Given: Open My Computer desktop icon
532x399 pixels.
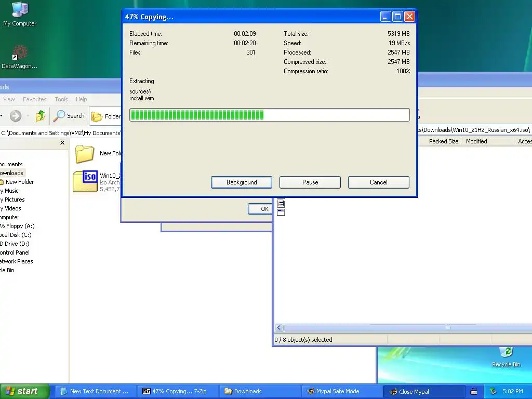Looking at the screenshot, I should (20, 14).
